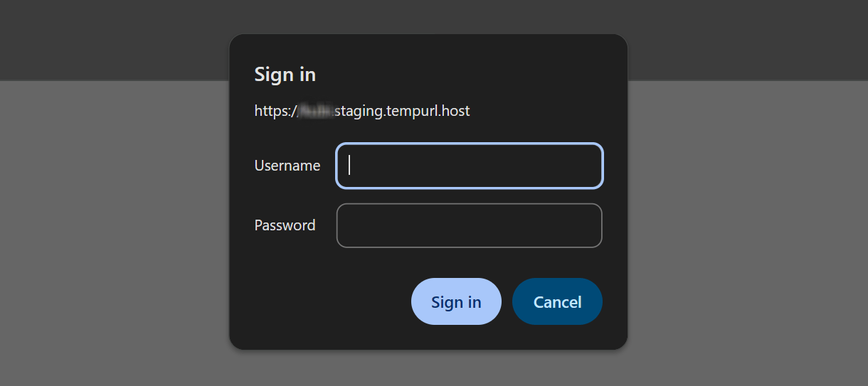
Task: Click the gray page background right of dialog
Action: (747, 235)
